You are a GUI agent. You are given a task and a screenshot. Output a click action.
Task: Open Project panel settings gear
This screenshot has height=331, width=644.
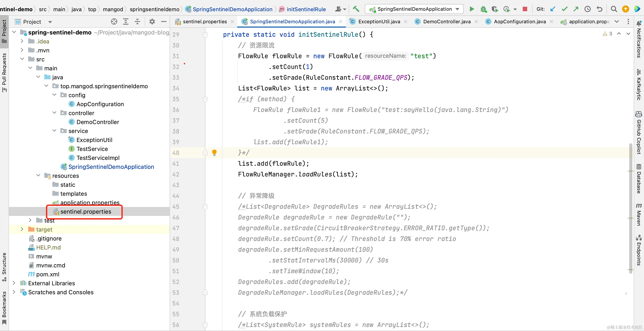[x=152, y=22]
